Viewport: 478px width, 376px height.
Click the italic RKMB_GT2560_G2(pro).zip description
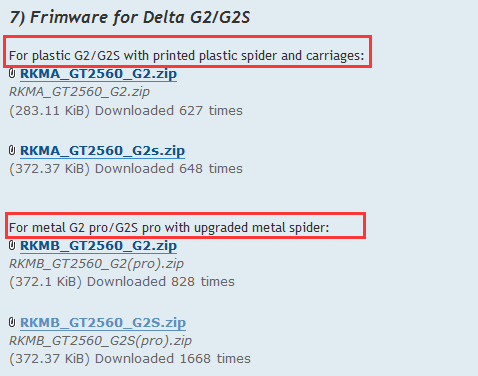[96, 264]
